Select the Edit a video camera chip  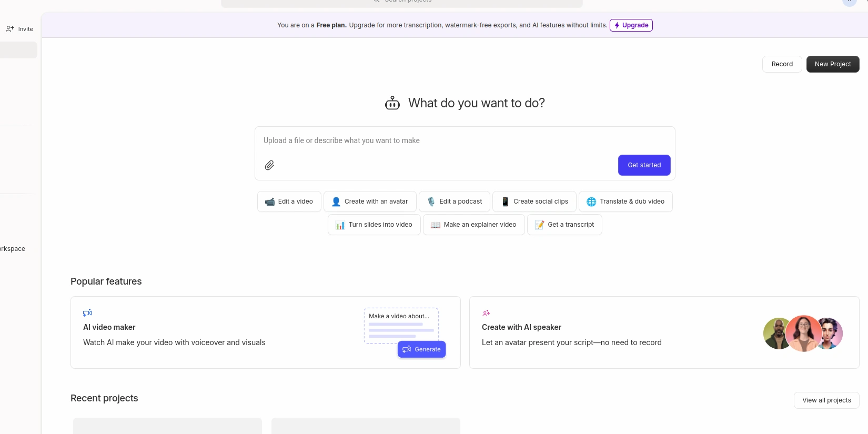(289, 201)
